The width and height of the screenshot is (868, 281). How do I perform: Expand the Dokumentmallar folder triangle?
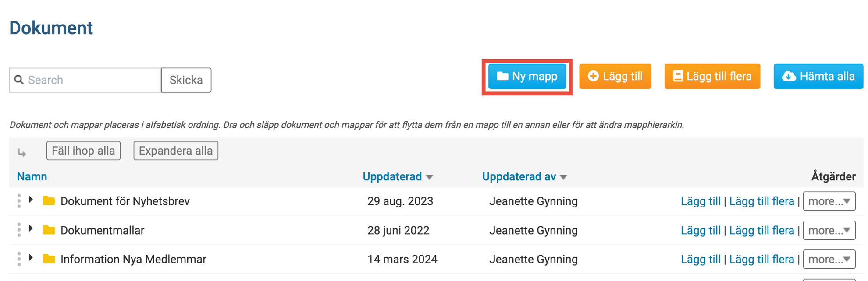(x=31, y=228)
